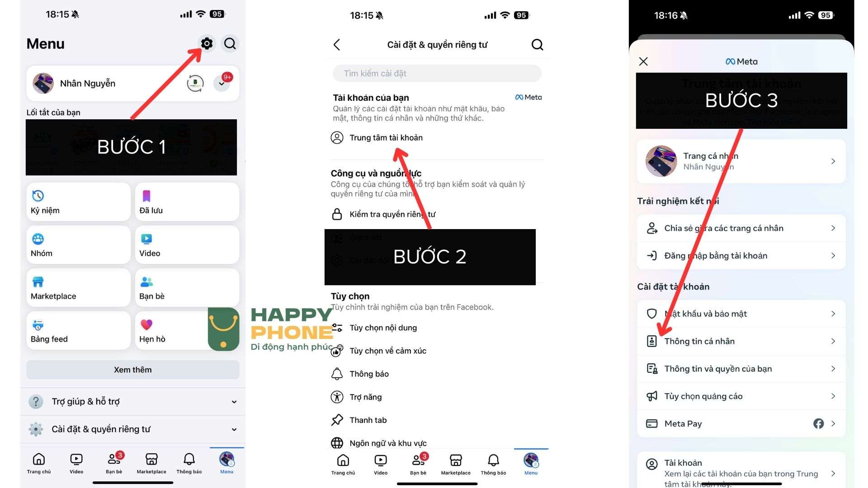Image resolution: width=868 pixels, height=488 pixels.
Task: Toggle Tùy chọn quảng cáo ads preference
Action: (x=741, y=396)
